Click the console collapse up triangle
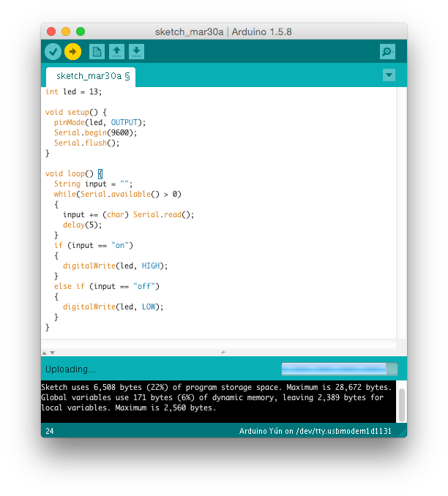448x496 pixels. click(45, 353)
